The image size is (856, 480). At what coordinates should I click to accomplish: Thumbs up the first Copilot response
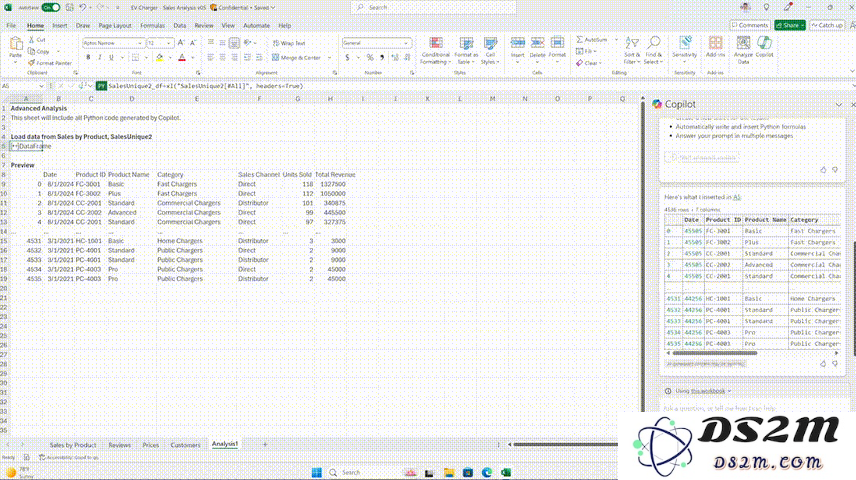pos(823,170)
